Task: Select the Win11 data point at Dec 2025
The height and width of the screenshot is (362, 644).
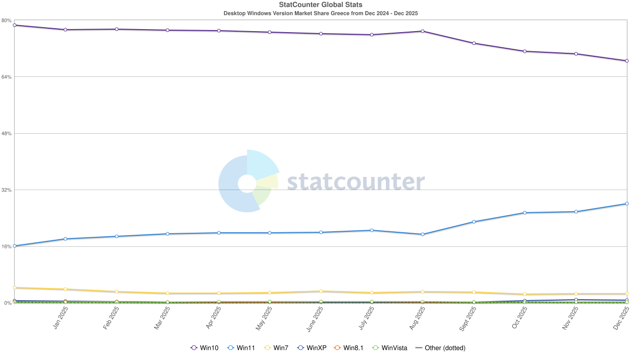Action: [x=626, y=204]
